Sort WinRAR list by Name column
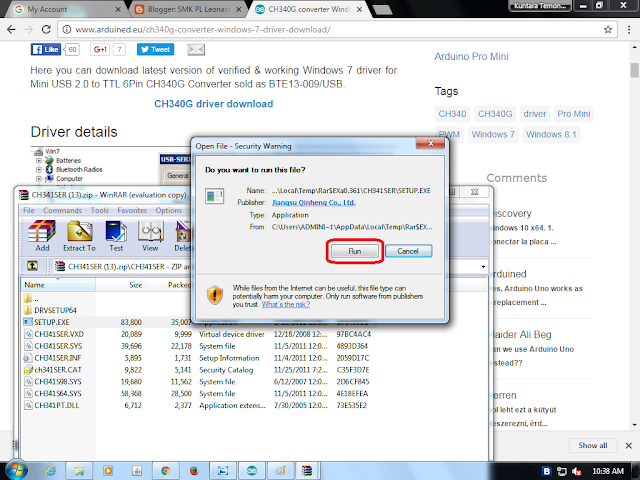 tap(58, 285)
